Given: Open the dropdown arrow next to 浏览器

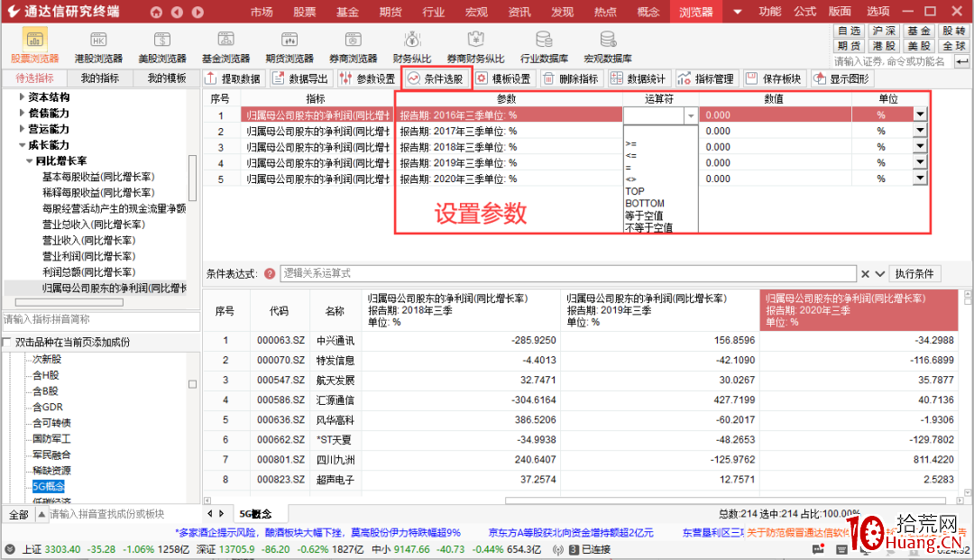Looking at the screenshot, I should point(738,12).
